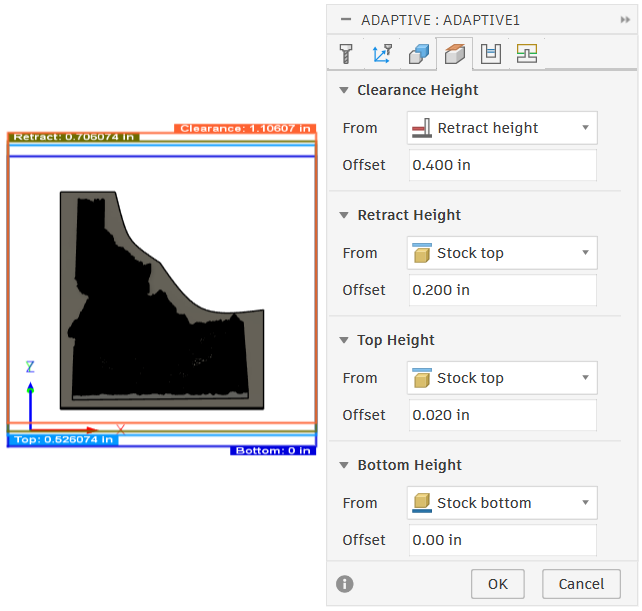Switch to the Passes tab icon

coord(491,54)
